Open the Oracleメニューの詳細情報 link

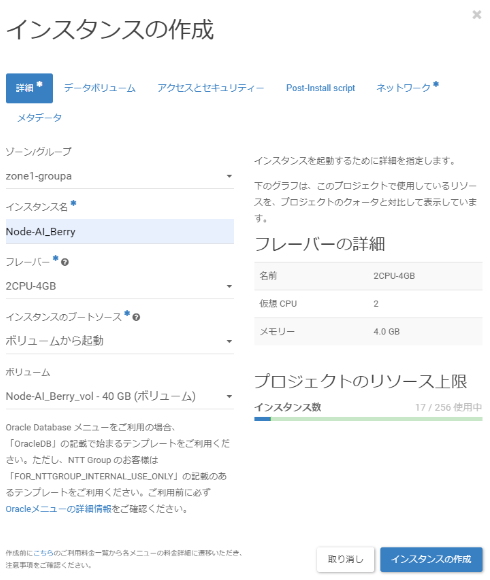pos(58,509)
